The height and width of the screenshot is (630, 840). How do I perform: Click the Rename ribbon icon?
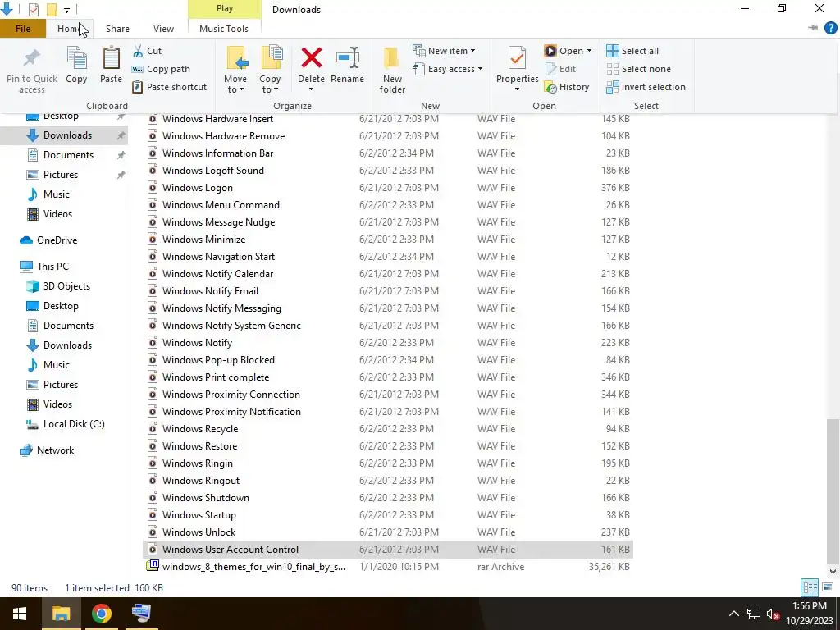pyautogui.click(x=348, y=58)
